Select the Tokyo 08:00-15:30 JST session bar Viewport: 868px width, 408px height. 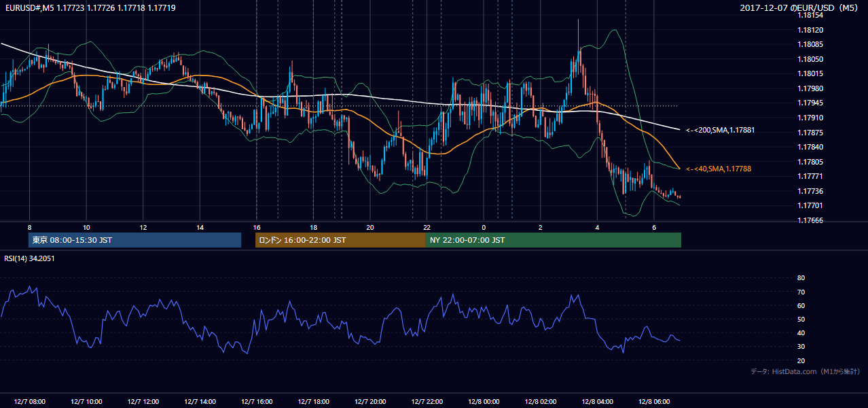click(x=135, y=240)
